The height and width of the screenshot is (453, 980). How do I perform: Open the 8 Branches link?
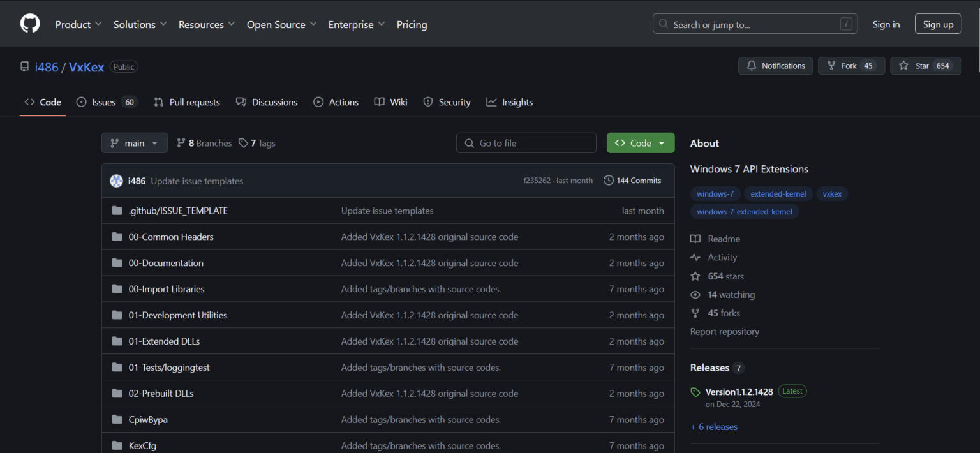coord(204,143)
